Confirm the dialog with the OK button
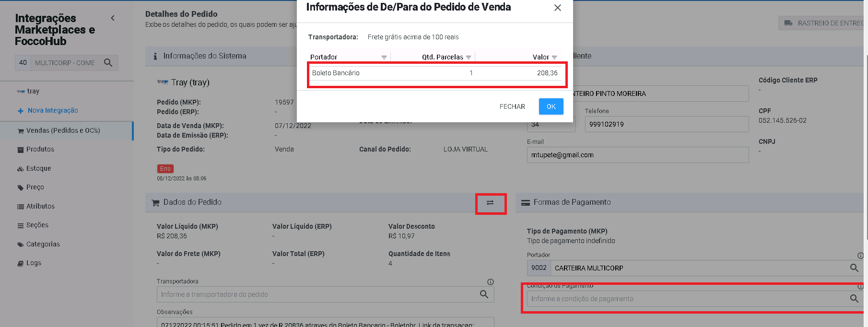Screen dimensions: 868x327 (x=551, y=106)
